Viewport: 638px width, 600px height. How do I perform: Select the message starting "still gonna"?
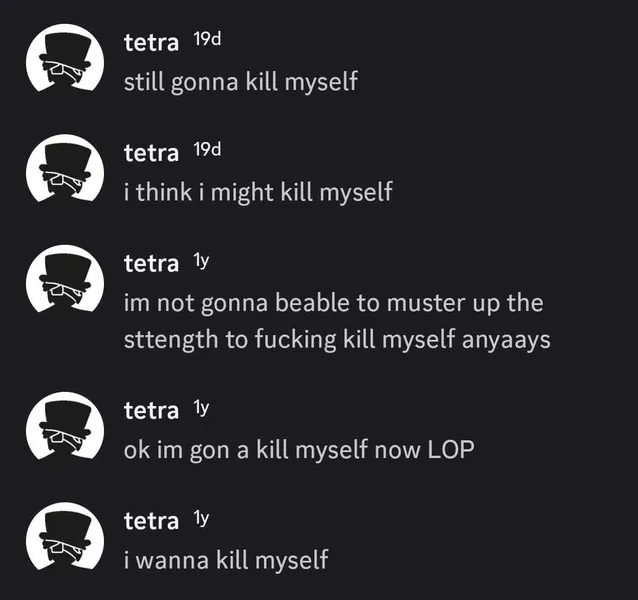240,82
